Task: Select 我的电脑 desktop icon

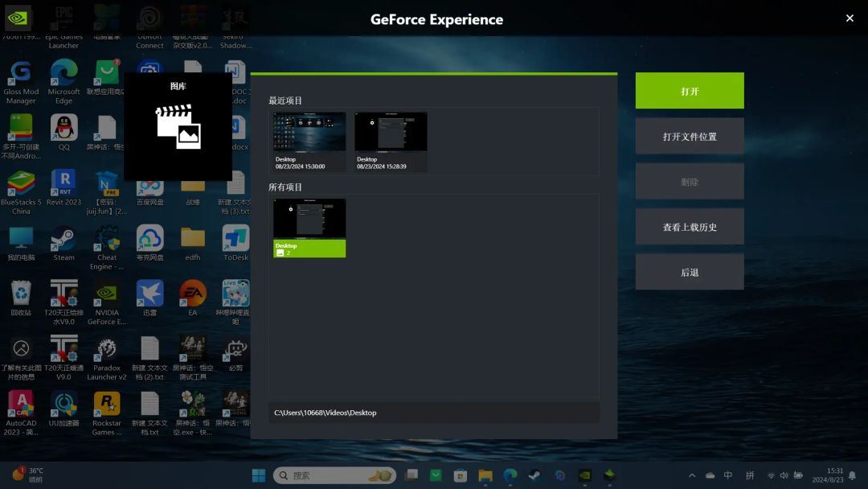Action: (21, 243)
